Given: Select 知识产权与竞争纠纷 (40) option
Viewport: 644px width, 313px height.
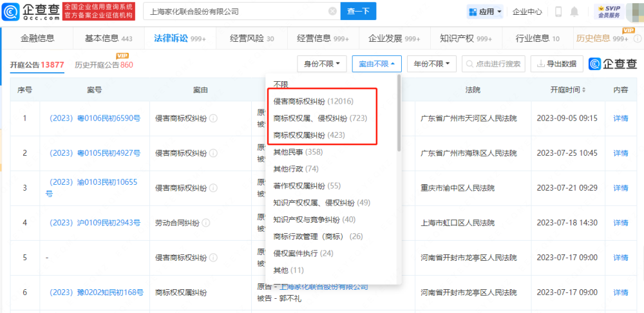Looking at the screenshot, I should click(x=315, y=220).
